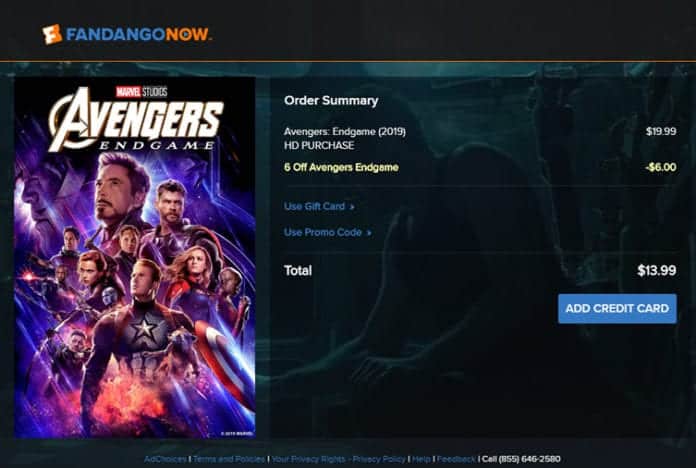Image resolution: width=696 pixels, height=468 pixels.
Task: Click the -$6.00 discount amount
Action: coord(660,167)
